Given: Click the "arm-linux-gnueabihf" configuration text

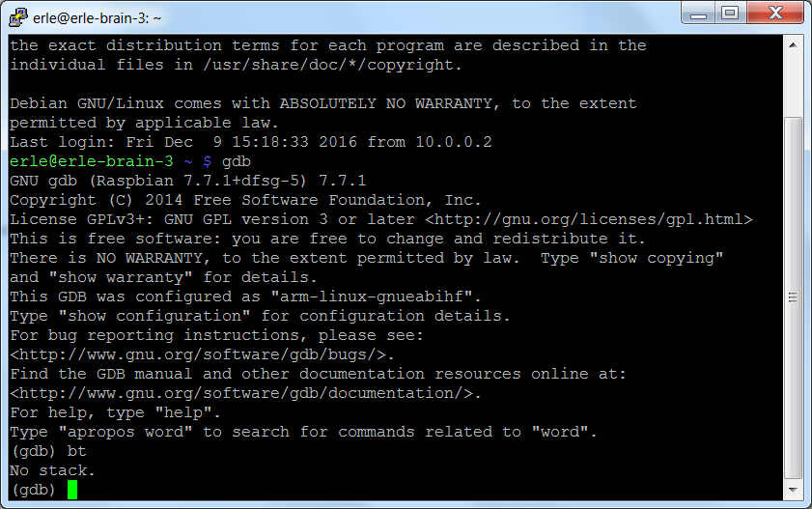Looking at the screenshot, I should tap(372, 297).
